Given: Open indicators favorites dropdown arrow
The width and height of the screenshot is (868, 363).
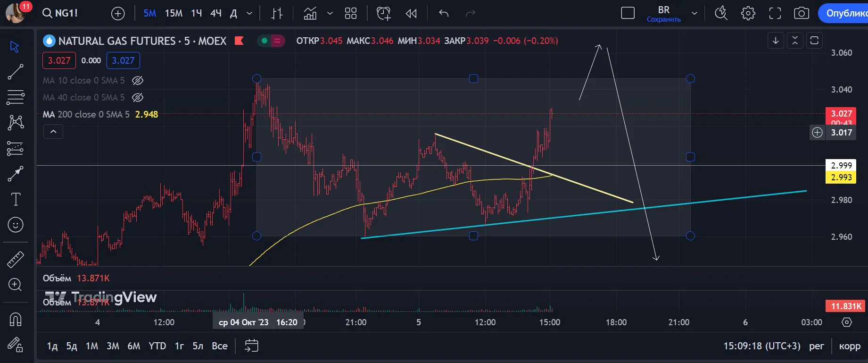Looking at the screenshot, I should click(x=330, y=14).
